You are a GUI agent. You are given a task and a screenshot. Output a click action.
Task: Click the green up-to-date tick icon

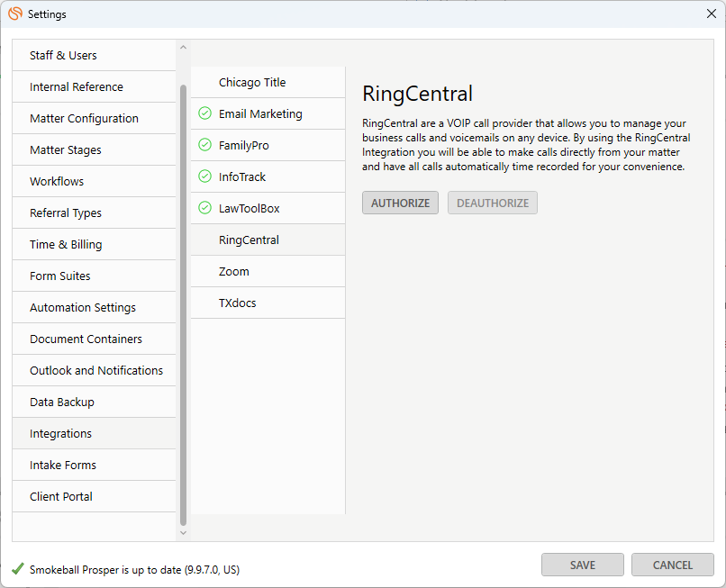tap(18, 568)
